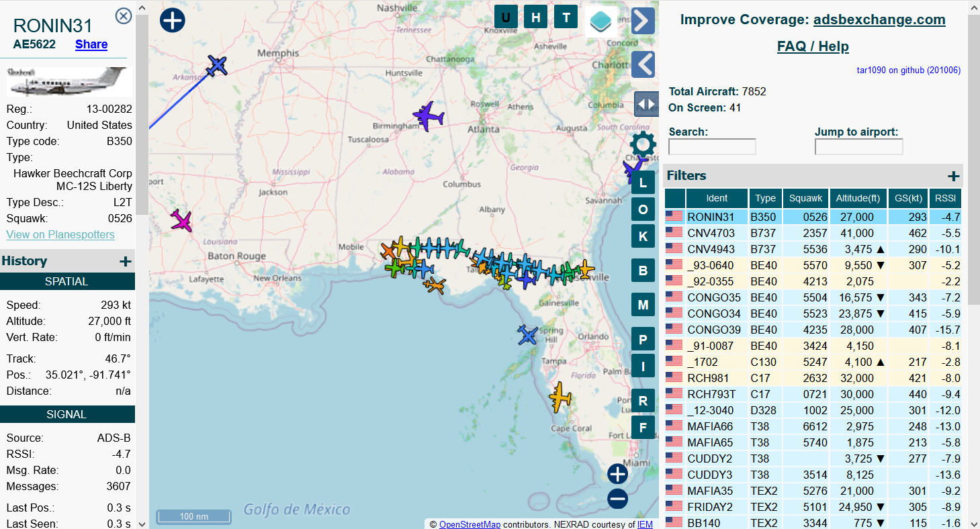Viewport: 980px width, 529px height.
Task: Open the OpenStreetMap attribution link
Action: 470,524
